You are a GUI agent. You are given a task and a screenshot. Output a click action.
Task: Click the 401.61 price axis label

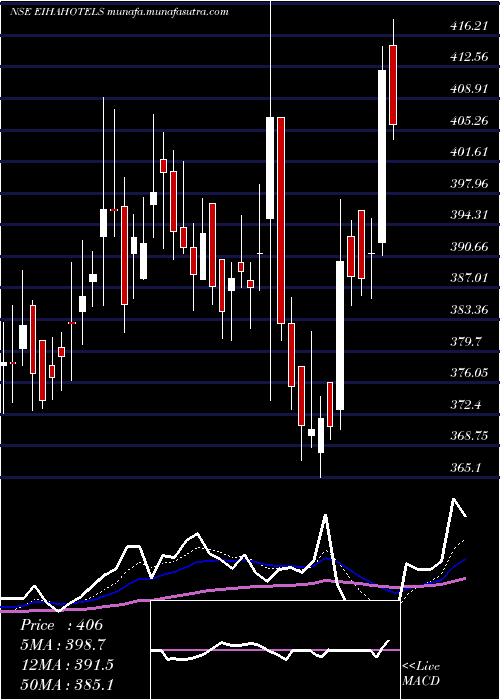(469, 152)
